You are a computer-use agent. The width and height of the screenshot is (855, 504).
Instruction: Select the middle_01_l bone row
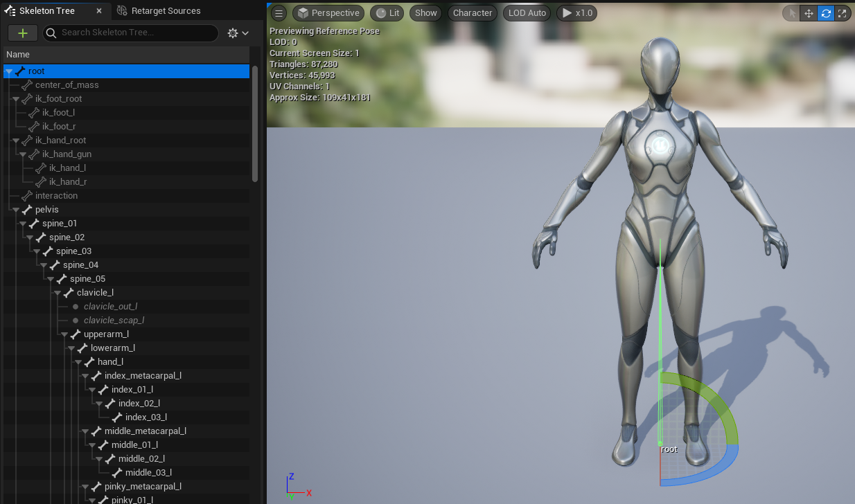pos(126,445)
